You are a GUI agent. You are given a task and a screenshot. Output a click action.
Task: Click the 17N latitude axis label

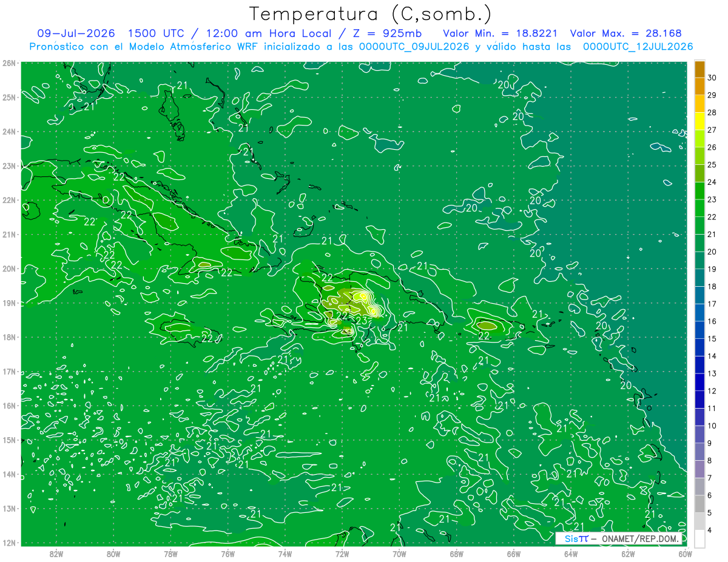8,372
